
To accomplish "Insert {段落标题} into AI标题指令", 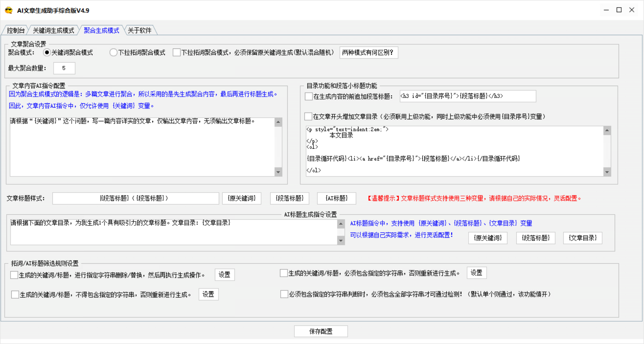I will pos(536,238).
